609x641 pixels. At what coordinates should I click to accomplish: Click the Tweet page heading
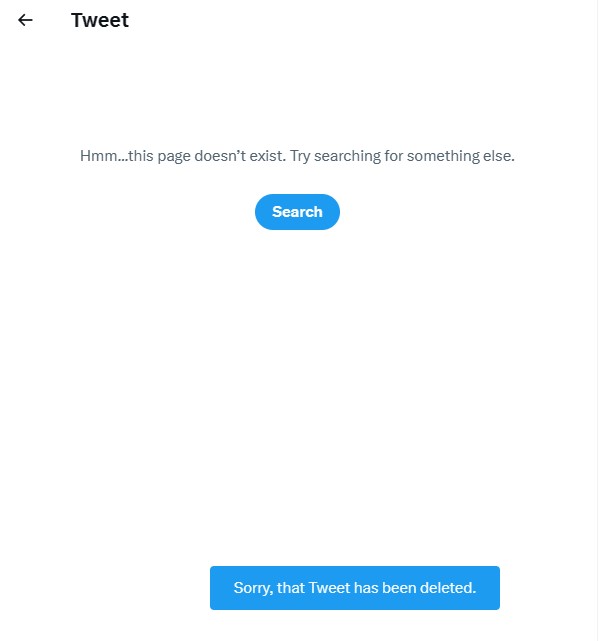[100, 20]
